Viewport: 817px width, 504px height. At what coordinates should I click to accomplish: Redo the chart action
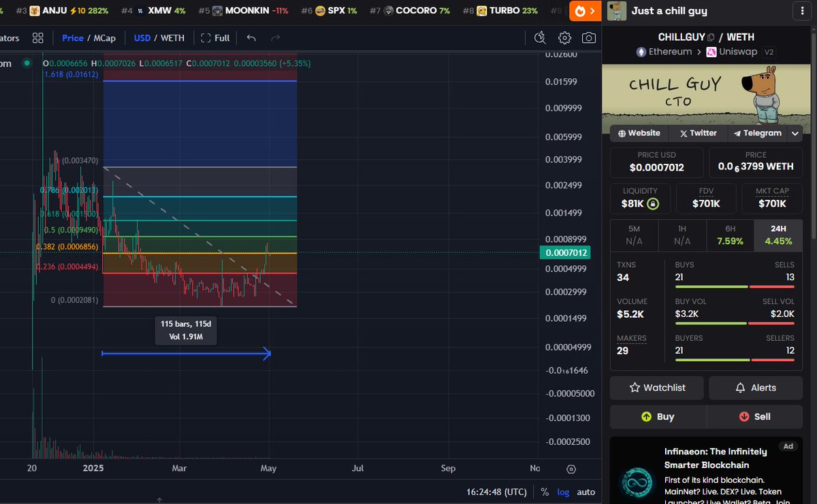point(275,38)
